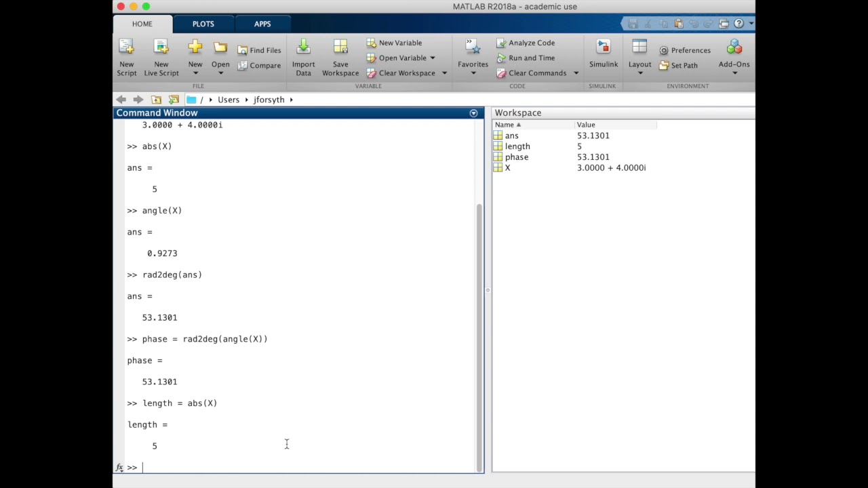The width and height of the screenshot is (868, 488).
Task: Open Favorites
Action: (473, 54)
